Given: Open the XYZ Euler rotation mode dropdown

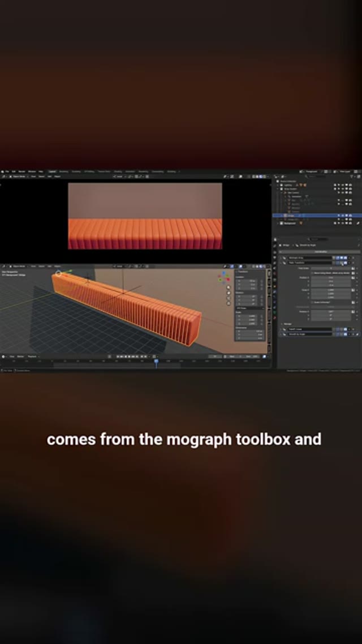Looking at the screenshot, I should (250, 308).
